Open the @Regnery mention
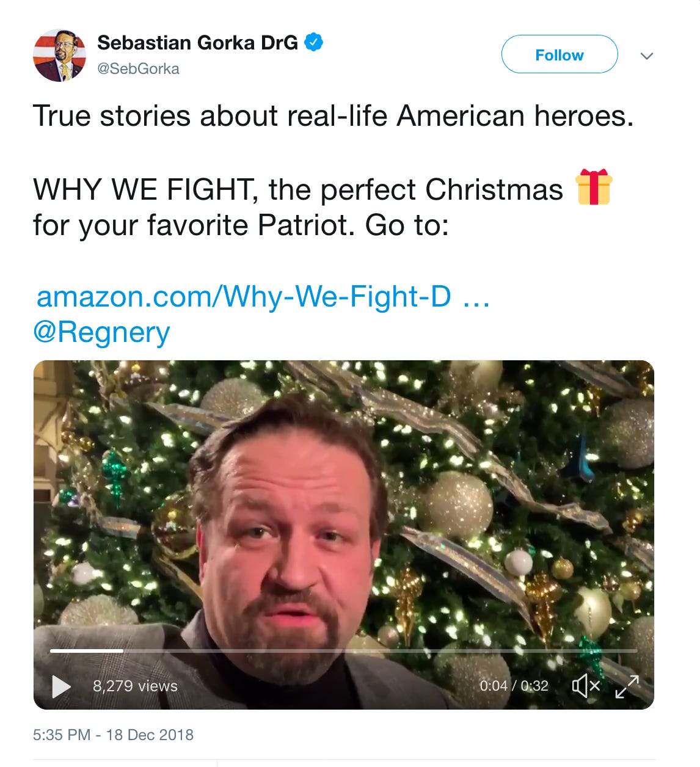The height and width of the screenshot is (767, 700). pyautogui.click(x=101, y=333)
